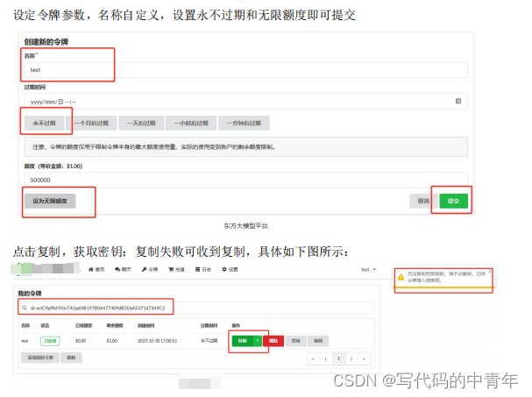The height and width of the screenshot is (397, 532).
Task: Click the warning triangle icon in notification
Action: pos(401,277)
